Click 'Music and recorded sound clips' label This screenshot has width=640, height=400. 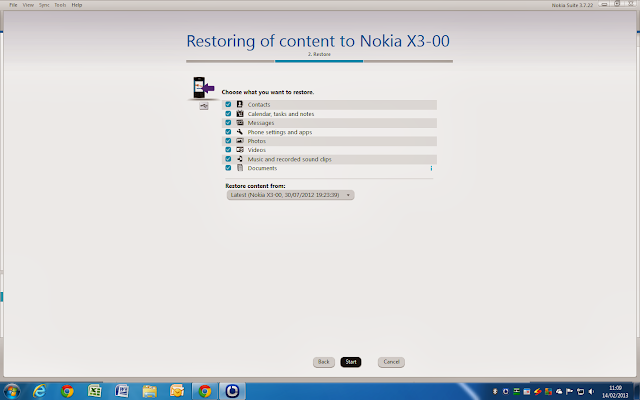[289, 159]
